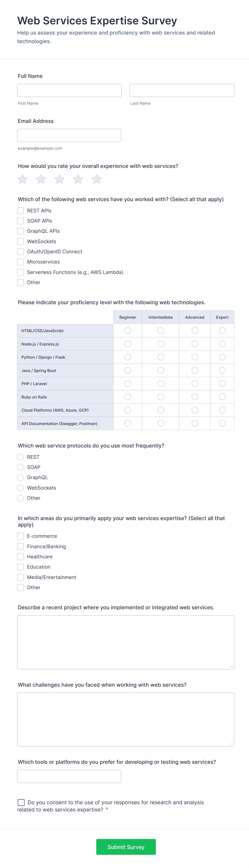Choose Advanced for Cloud Platforms row

[x=194, y=410]
